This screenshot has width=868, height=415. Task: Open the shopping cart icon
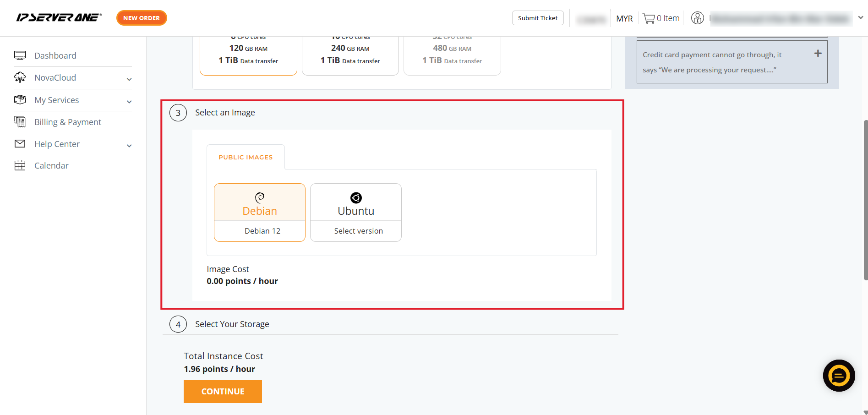[649, 18]
